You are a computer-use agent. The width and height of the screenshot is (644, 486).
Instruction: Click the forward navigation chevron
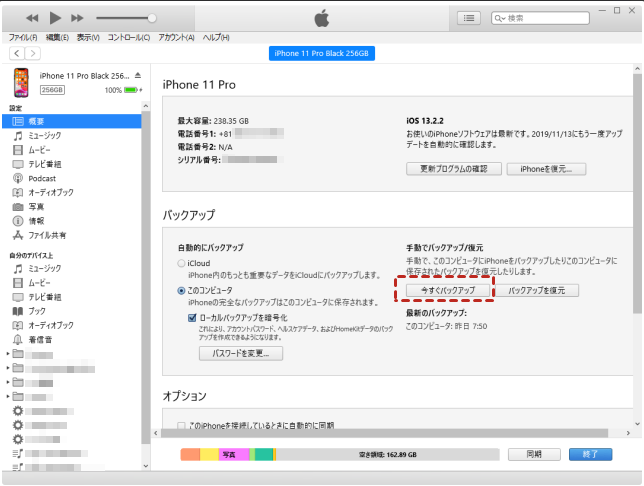pyautogui.click(x=33, y=53)
